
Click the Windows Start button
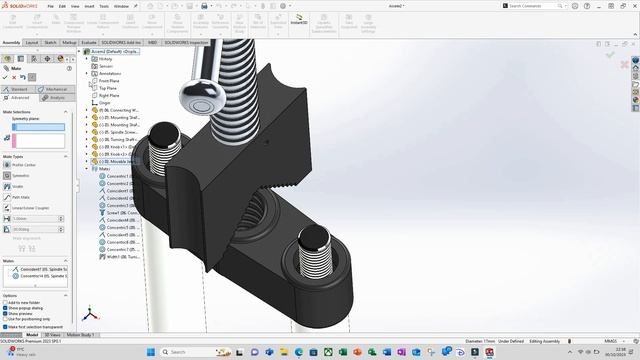point(151,352)
